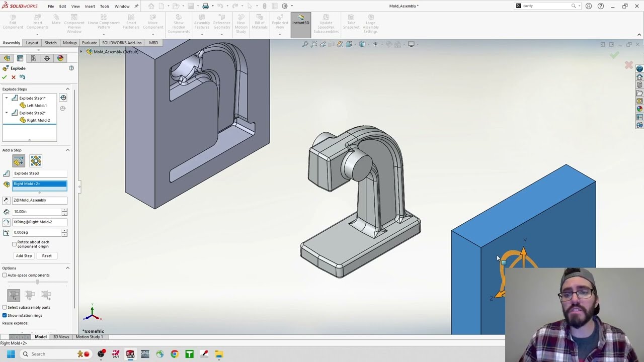Click the undo arrow in the Explode panel
This screenshot has width=644, height=362.
[22, 77]
